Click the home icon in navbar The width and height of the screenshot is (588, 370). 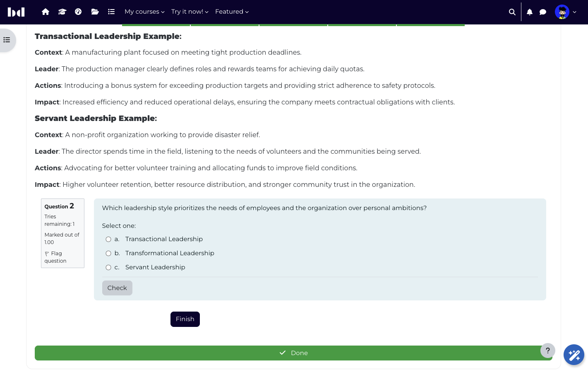click(x=46, y=12)
